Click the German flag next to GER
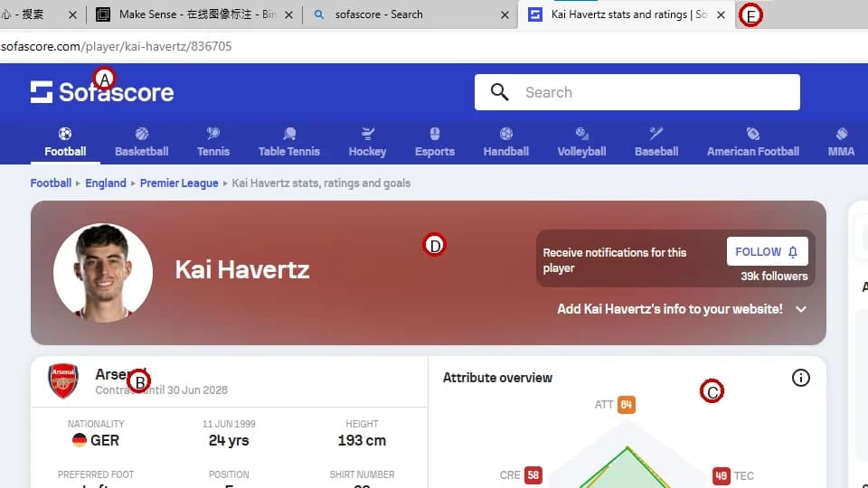 (x=80, y=440)
